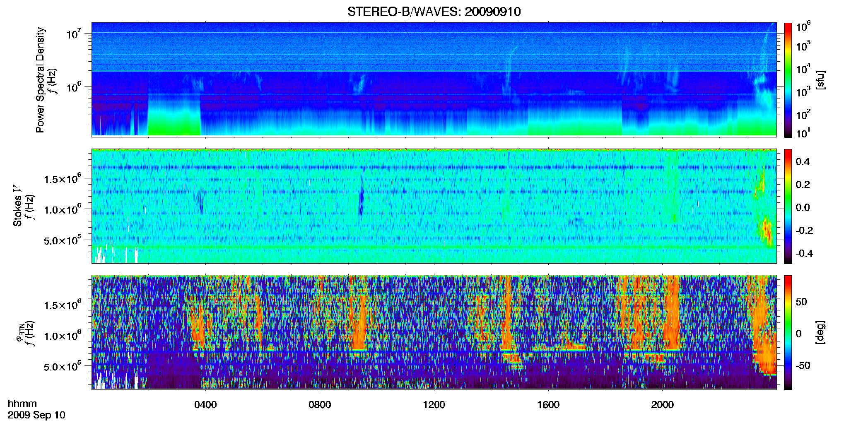
Task: Click the 50 degree colour bar value
Action: (x=801, y=302)
